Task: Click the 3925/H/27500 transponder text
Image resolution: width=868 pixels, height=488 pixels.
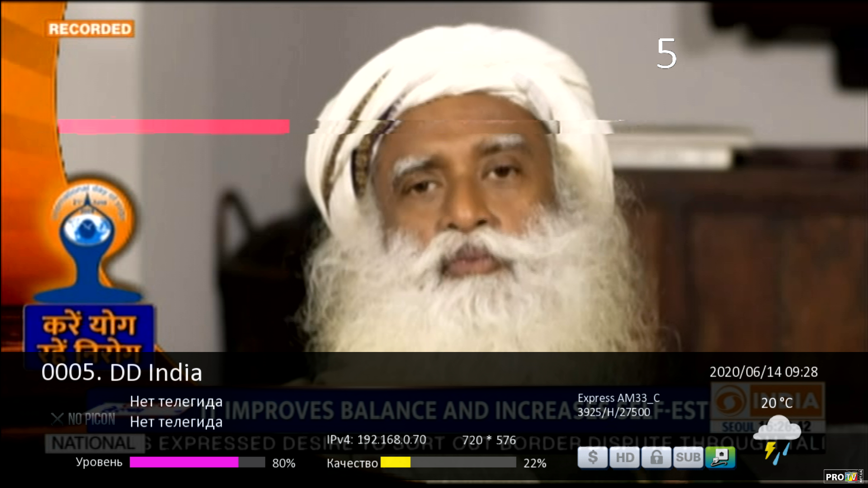Action: 613,412
